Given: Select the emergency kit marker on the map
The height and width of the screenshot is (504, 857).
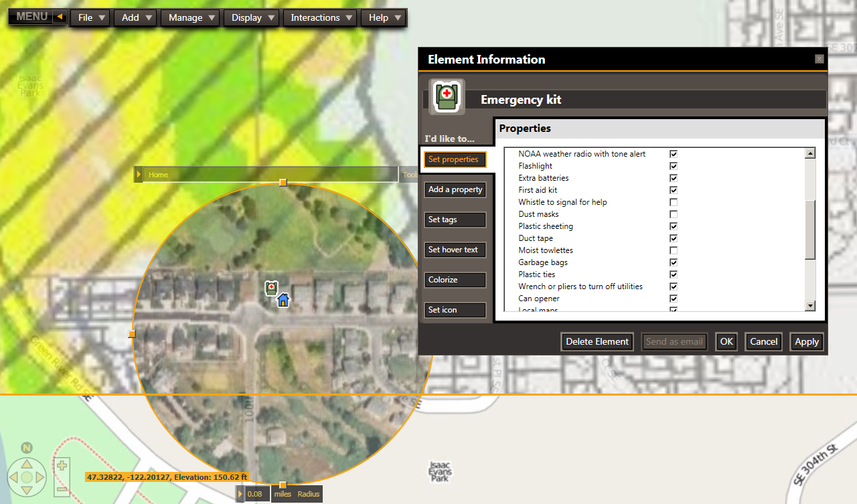Looking at the screenshot, I should tap(271, 288).
